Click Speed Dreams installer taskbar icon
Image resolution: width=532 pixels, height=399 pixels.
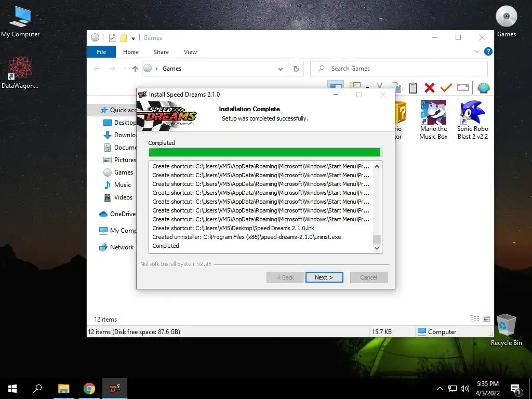115,389
